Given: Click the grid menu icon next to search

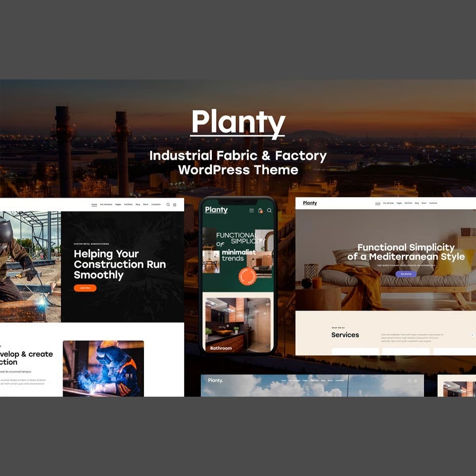Looking at the screenshot, I should click(x=175, y=204).
